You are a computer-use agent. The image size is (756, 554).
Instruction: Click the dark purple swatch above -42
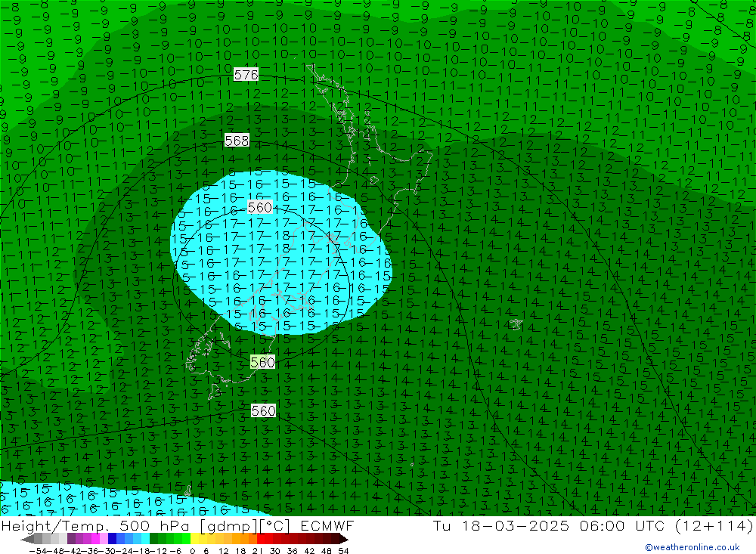point(71,540)
